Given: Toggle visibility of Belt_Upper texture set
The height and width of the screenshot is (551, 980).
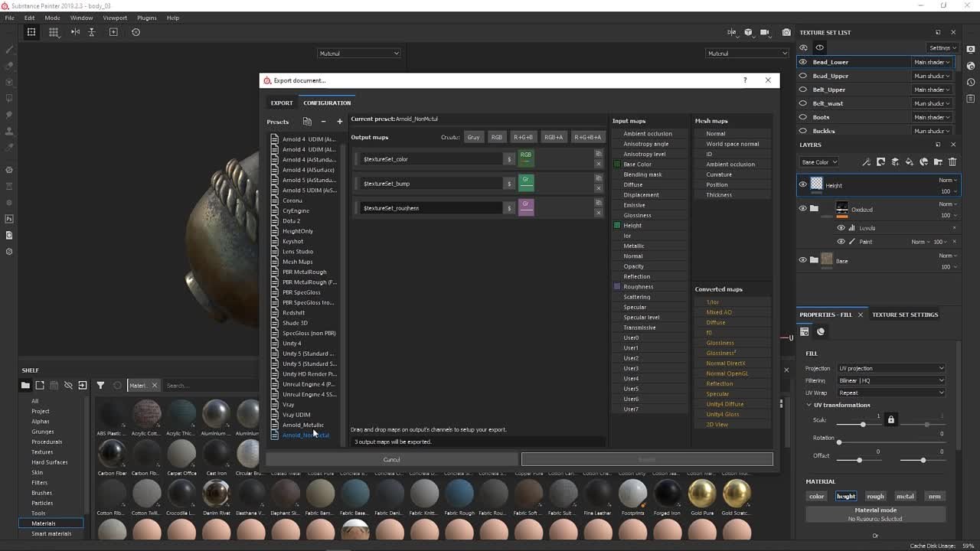Looking at the screenshot, I should [x=803, y=90].
